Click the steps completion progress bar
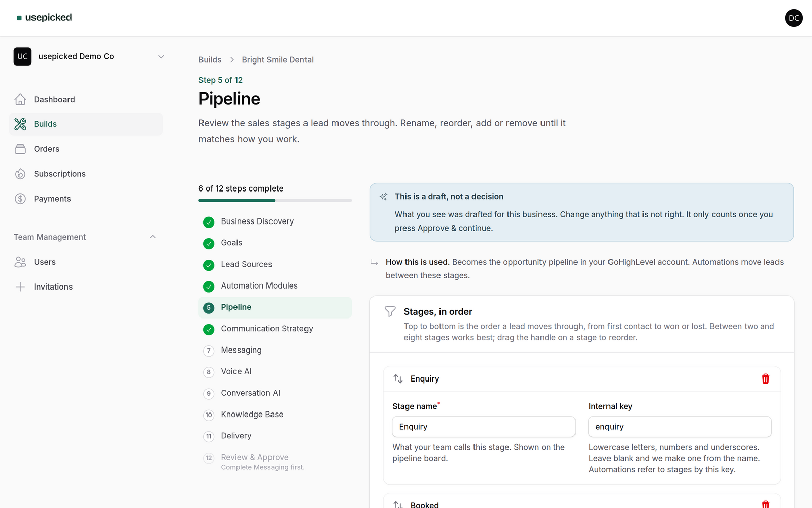812x508 pixels. tap(275, 200)
